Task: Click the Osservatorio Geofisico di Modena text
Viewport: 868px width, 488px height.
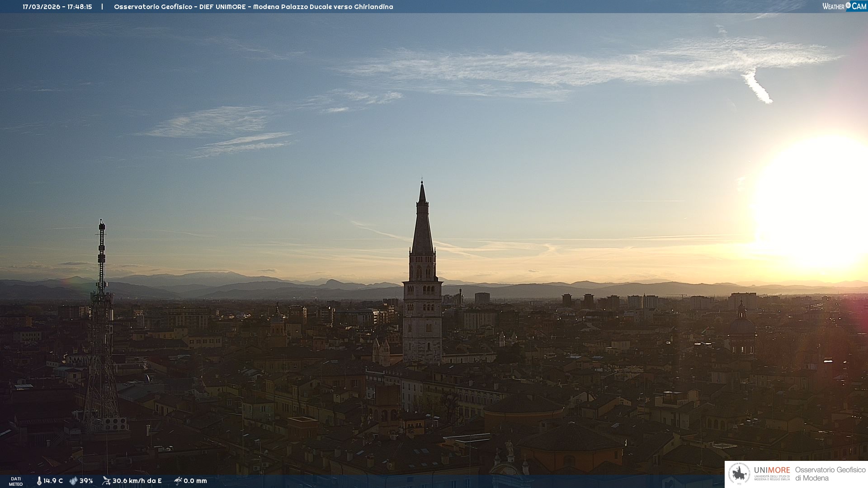Action: pyautogui.click(x=830, y=474)
